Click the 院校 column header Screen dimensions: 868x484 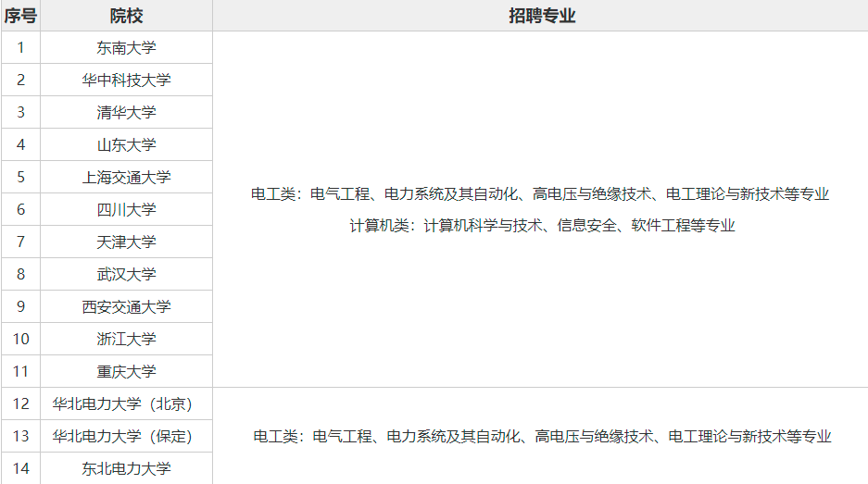pos(126,16)
